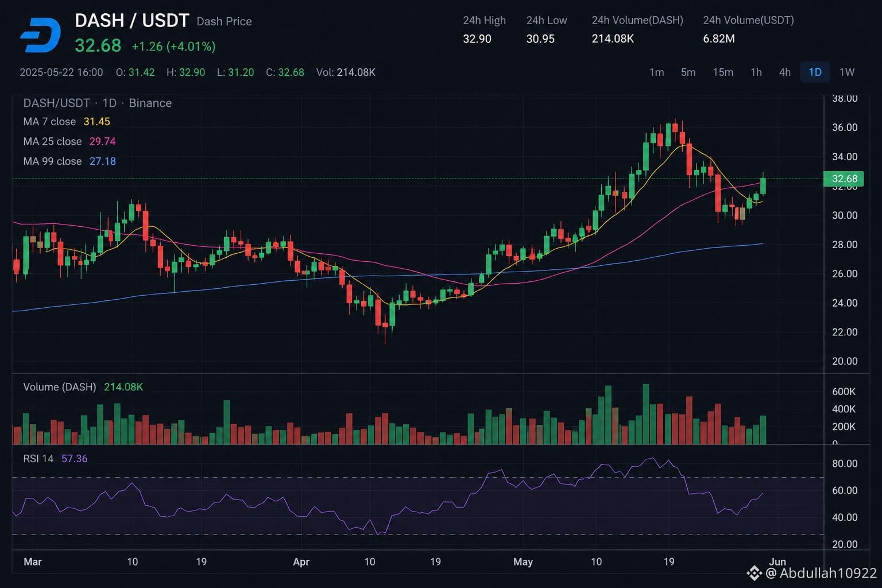Switch to the 1W weekly chart

tap(847, 72)
